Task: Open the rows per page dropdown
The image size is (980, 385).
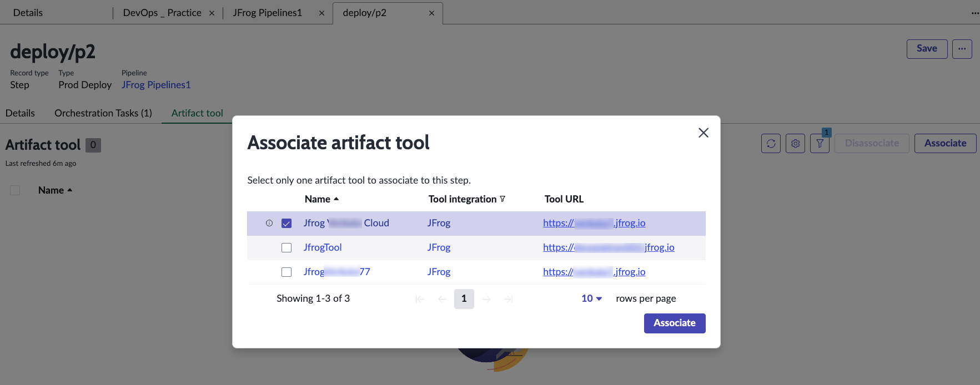Action: (591, 298)
